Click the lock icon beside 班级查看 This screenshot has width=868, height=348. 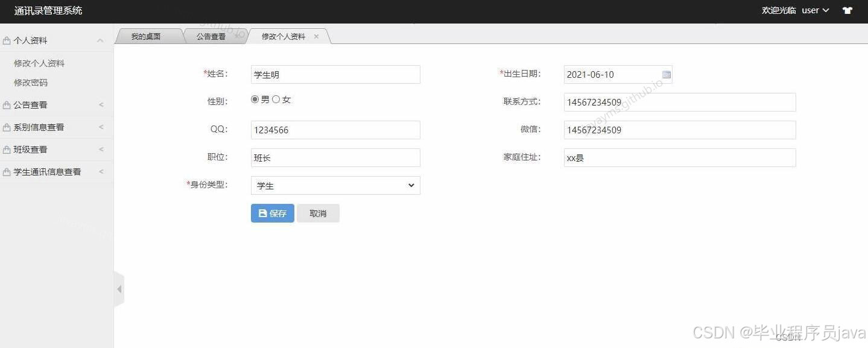click(7, 150)
